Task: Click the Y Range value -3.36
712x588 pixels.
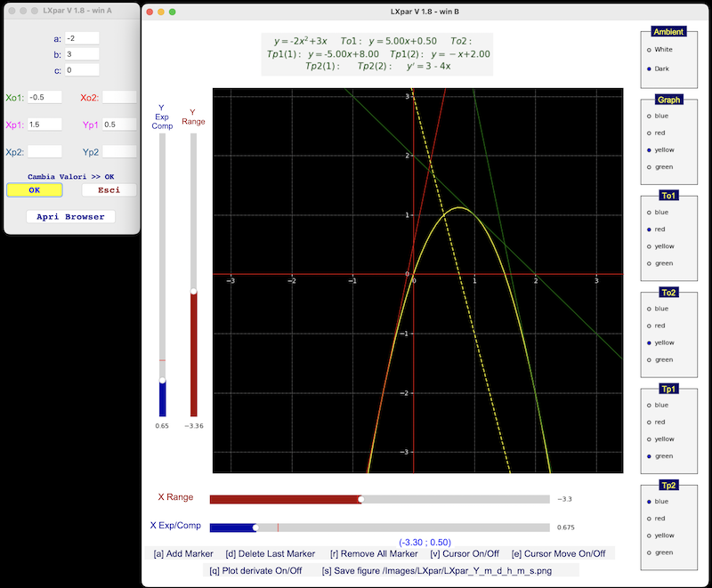Action: click(x=194, y=426)
